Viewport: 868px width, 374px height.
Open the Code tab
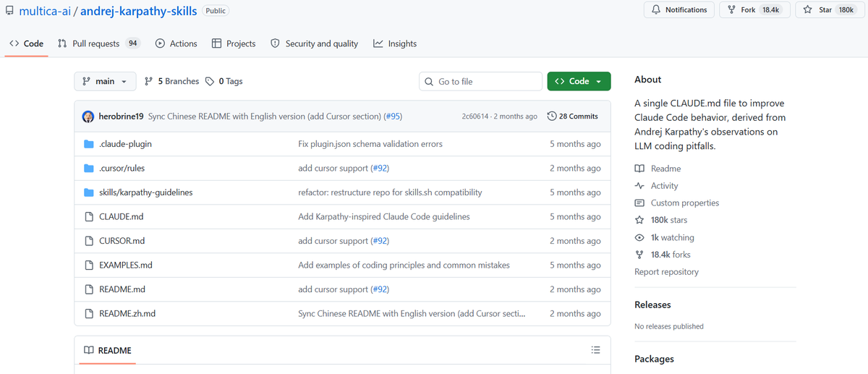[26, 43]
